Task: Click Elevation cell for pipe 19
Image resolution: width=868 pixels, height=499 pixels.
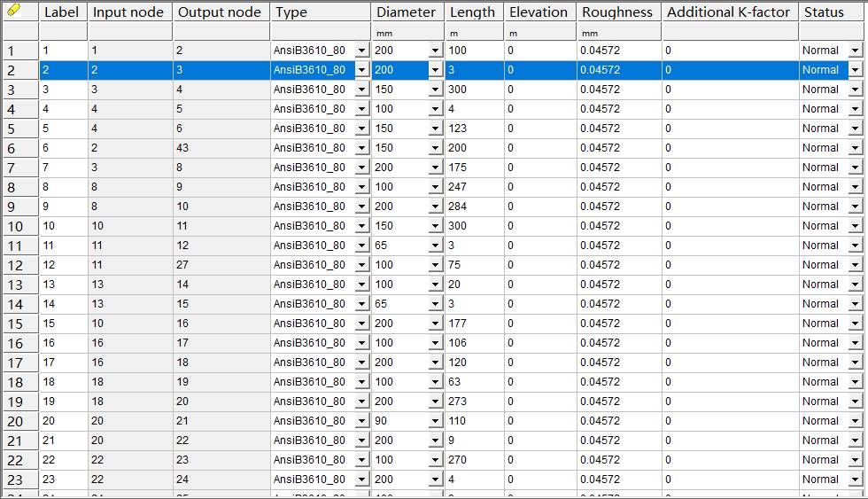Action: [x=539, y=402]
